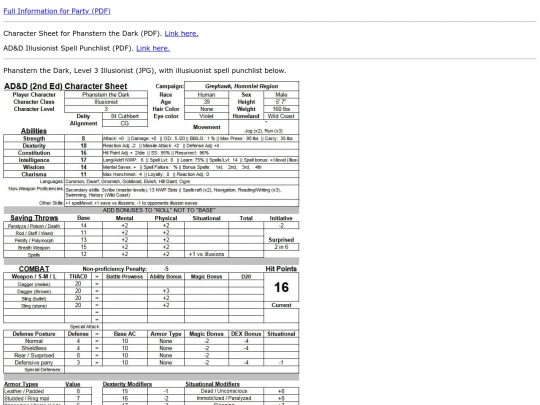Image resolution: width=540 pixels, height=405 pixels.
Task: Open Full Information for Party PDF link
Action: click(x=57, y=11)
